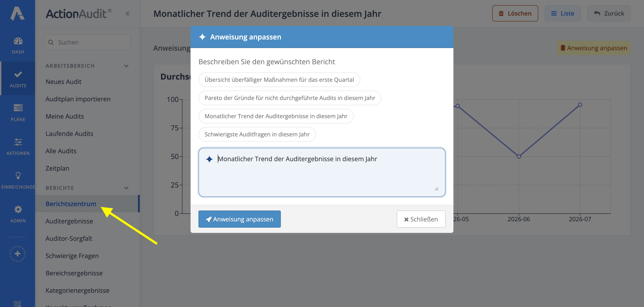
Task: Open Neues Audit menu item
Action: tap(64, 82)
